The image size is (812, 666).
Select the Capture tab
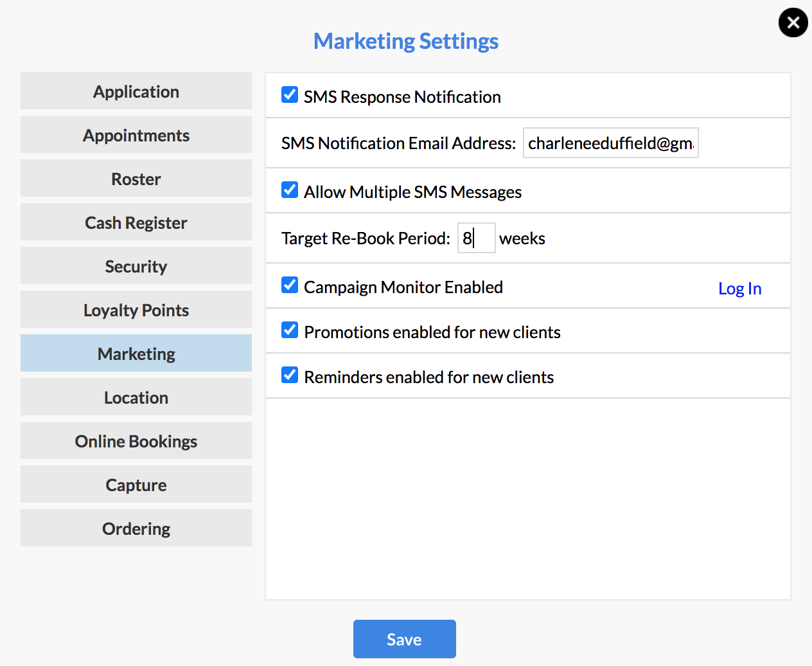coord(136,485)
